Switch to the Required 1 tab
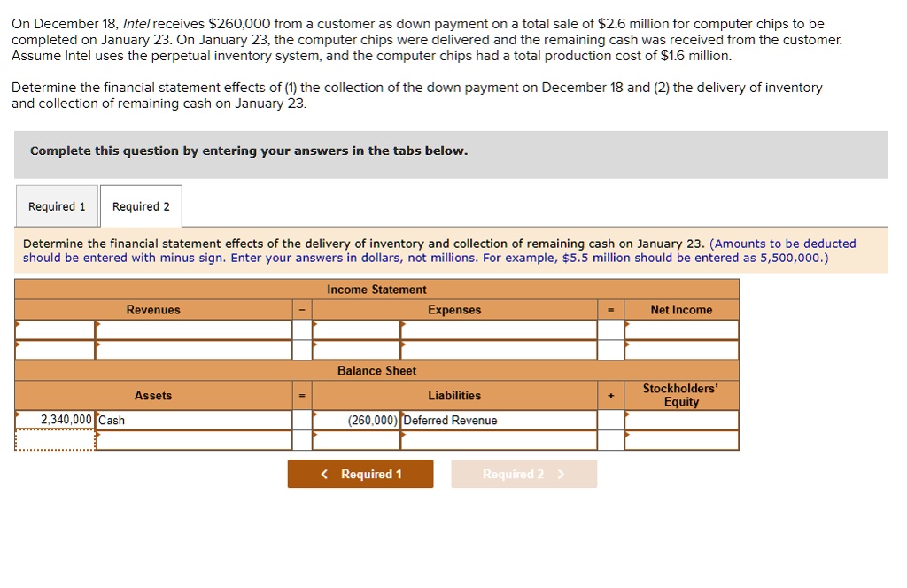The width and height of the screenshot is (907, 588). tap(57, 205)
